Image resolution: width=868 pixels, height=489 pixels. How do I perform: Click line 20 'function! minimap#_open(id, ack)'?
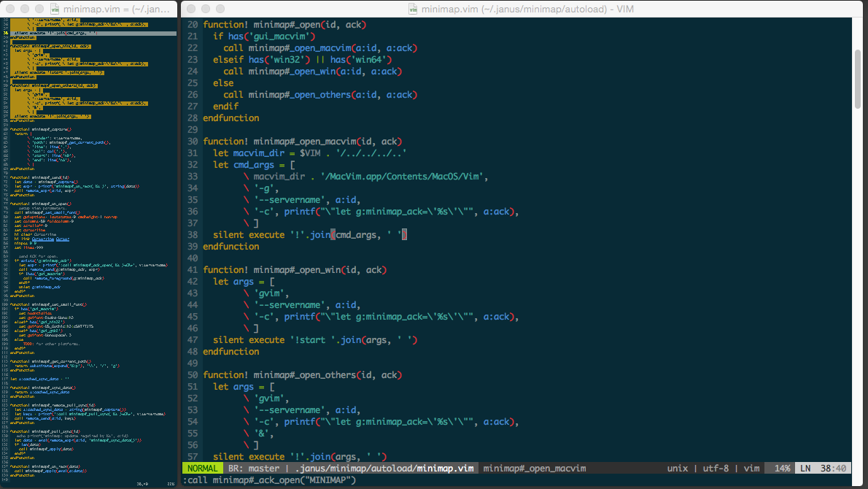click(x=284, y=24)
